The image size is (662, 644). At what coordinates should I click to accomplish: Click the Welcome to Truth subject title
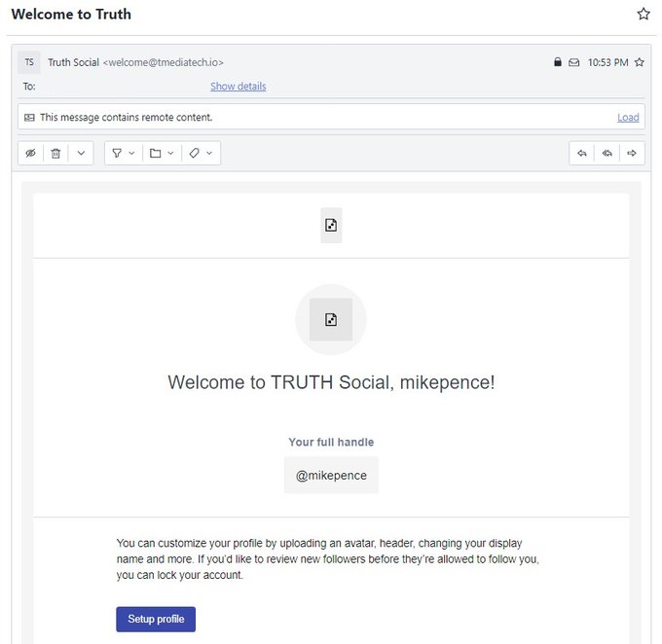tap(71, 14)
